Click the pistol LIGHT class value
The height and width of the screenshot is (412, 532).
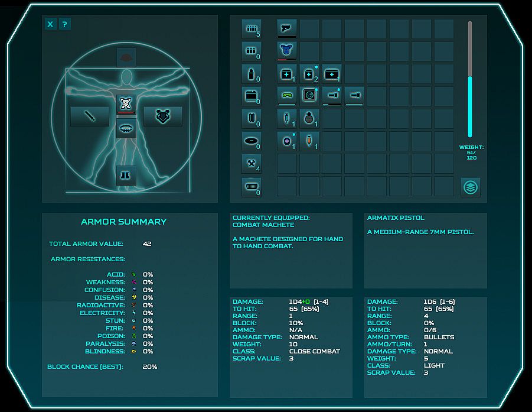[x=434, y=365]
